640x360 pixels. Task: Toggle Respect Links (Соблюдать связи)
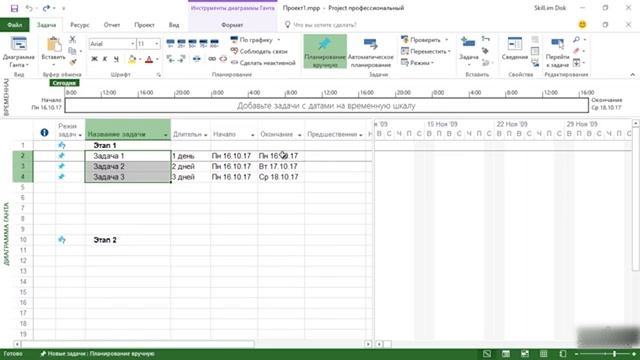(x=259, y=51)
